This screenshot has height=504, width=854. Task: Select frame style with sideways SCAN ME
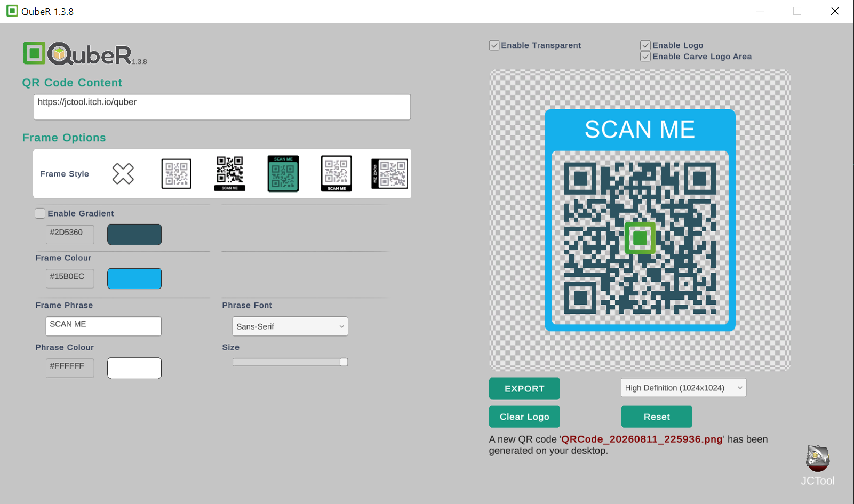[389, 174]
